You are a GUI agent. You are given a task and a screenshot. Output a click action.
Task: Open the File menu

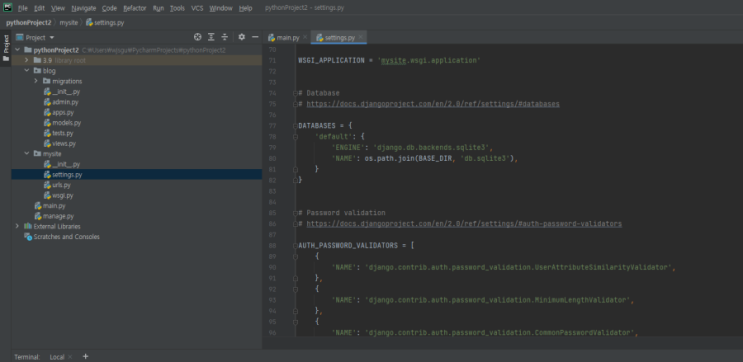pos(23,8)
